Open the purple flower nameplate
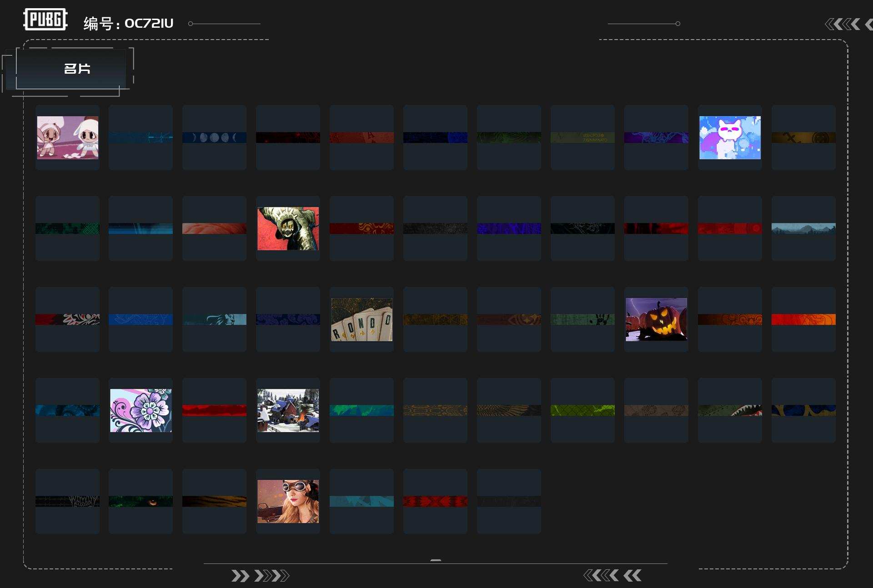Image resolution: width=873 pixels, height=588 pixels. point(140,410)
